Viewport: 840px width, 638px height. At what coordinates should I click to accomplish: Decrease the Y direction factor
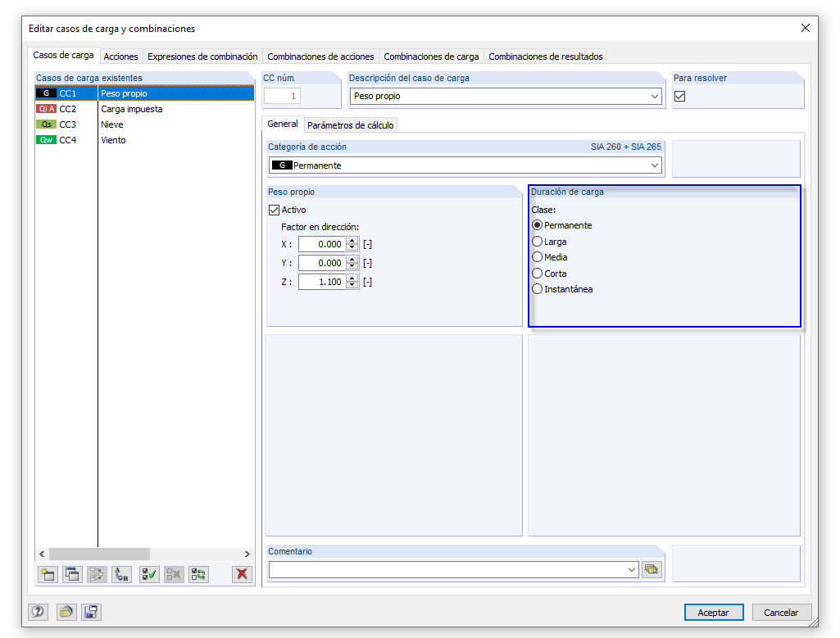pyautogui.click(x=352, y=266)
